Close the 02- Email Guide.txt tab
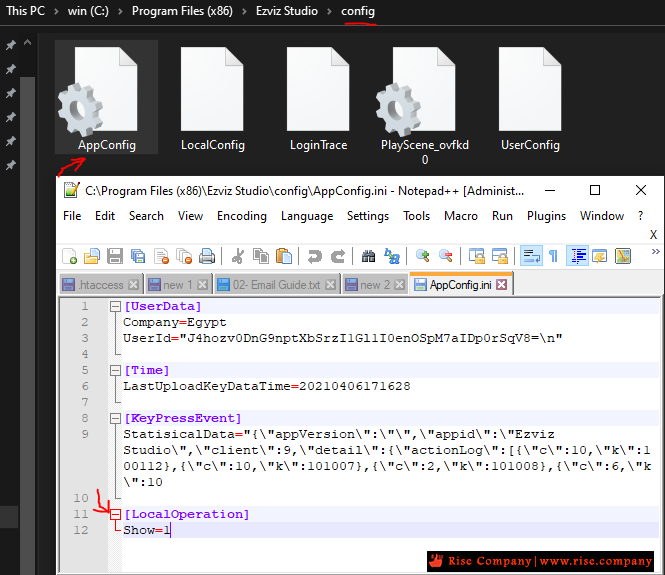 pyautogui.click(x=330, y=285)
